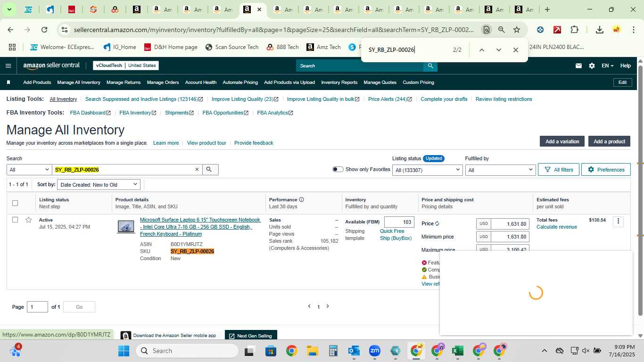The image size is (644, 362).
Task: Open the Microsoft Surface Laptop 6 product link
Action: (200, 227)
